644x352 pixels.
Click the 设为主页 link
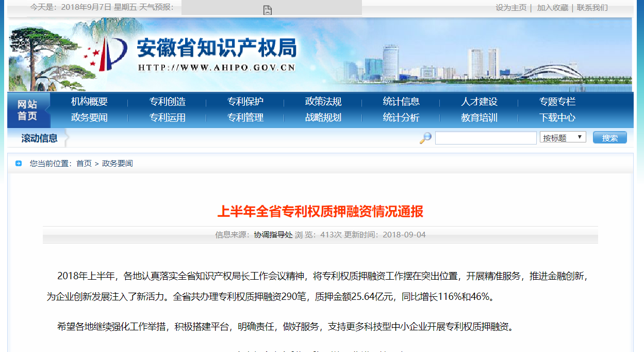pos(510,8)
